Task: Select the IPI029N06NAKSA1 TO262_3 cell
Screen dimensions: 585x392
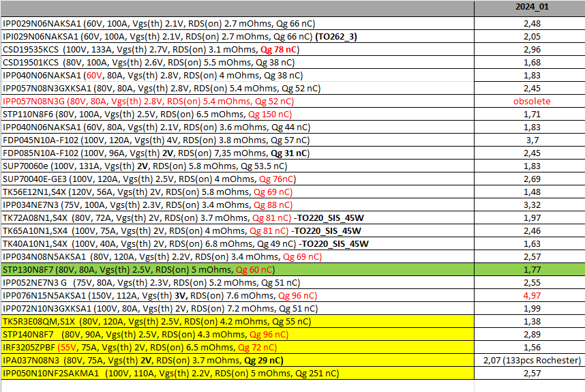Action: click(238, 37)
